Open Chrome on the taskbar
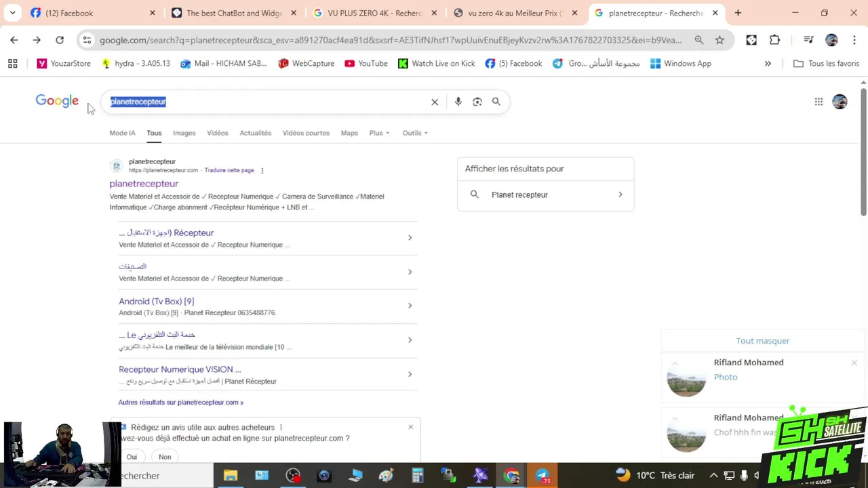868x488 pixels. (511, 476)
